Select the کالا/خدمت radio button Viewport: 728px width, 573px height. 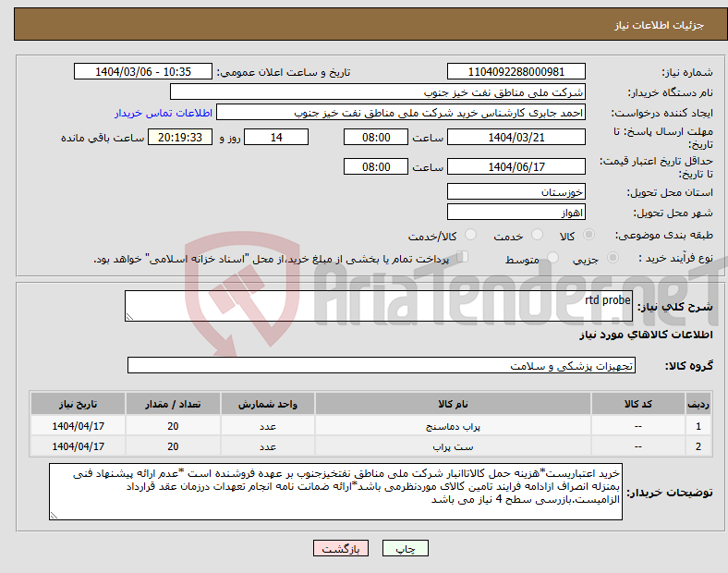[470, 235]
